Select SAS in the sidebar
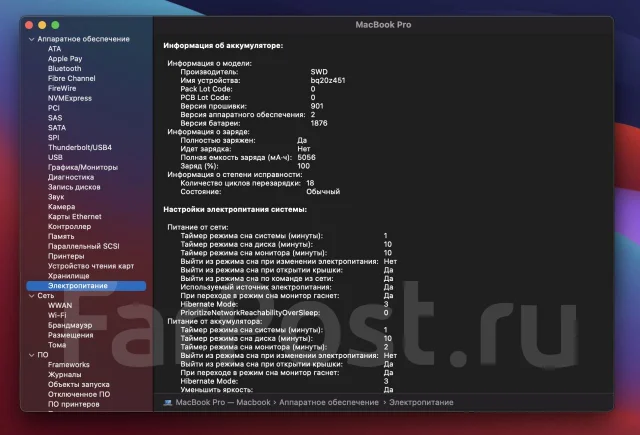The height and width of the screenshot is (435, 640). 55,118
